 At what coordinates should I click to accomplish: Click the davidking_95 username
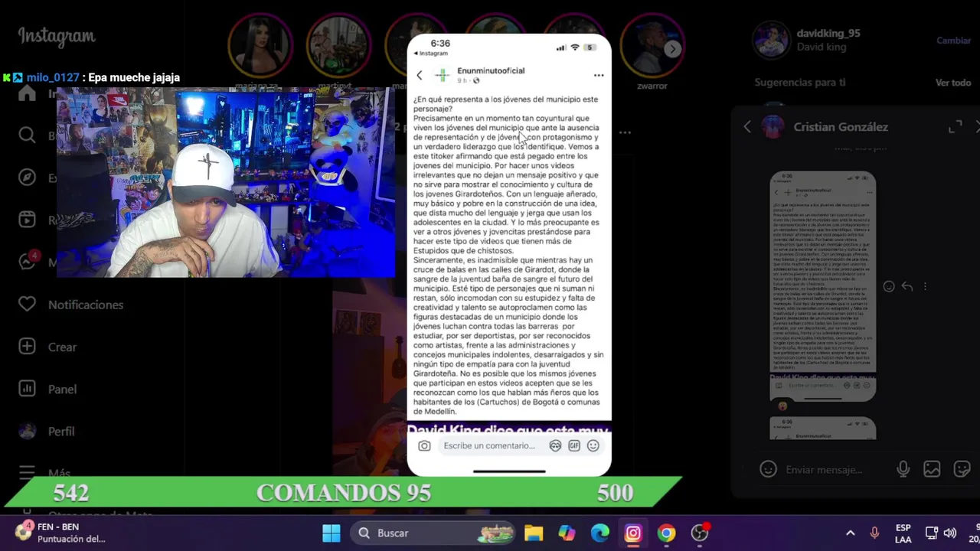828,34
